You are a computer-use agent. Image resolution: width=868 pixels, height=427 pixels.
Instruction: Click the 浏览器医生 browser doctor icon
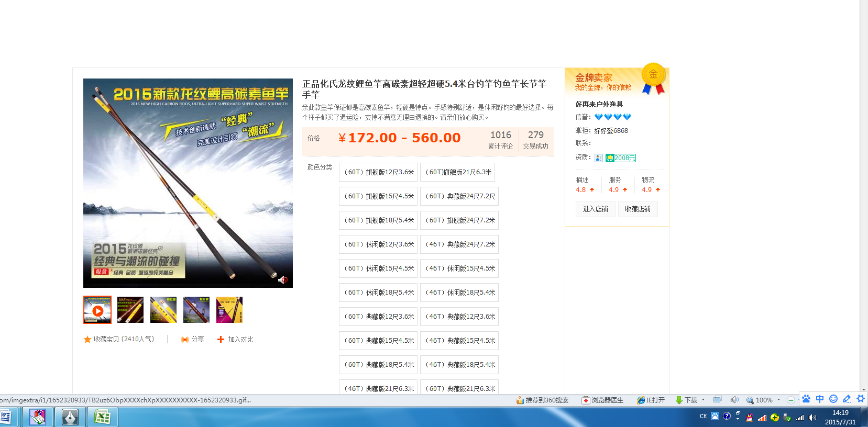(x=586, y=400)
